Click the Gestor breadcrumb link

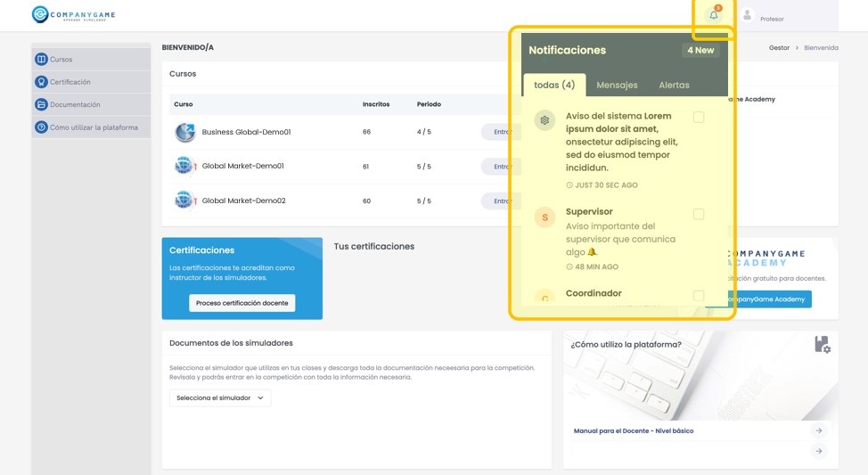(779, 47)
